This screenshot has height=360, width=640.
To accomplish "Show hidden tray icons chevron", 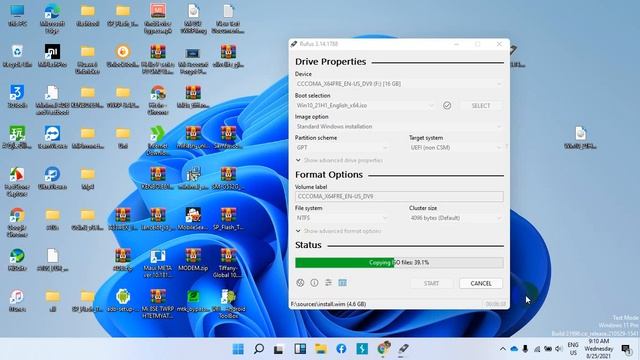I will click(x=502, y=349).
